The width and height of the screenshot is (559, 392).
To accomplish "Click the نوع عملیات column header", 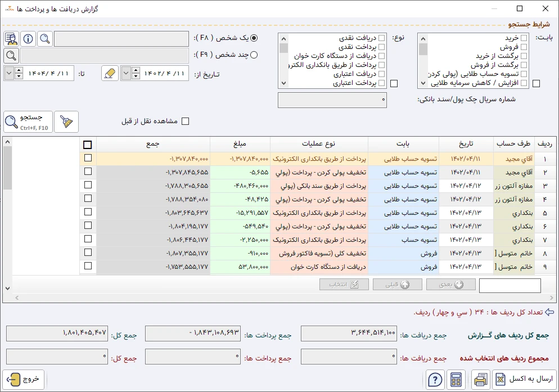I will 319,144.
